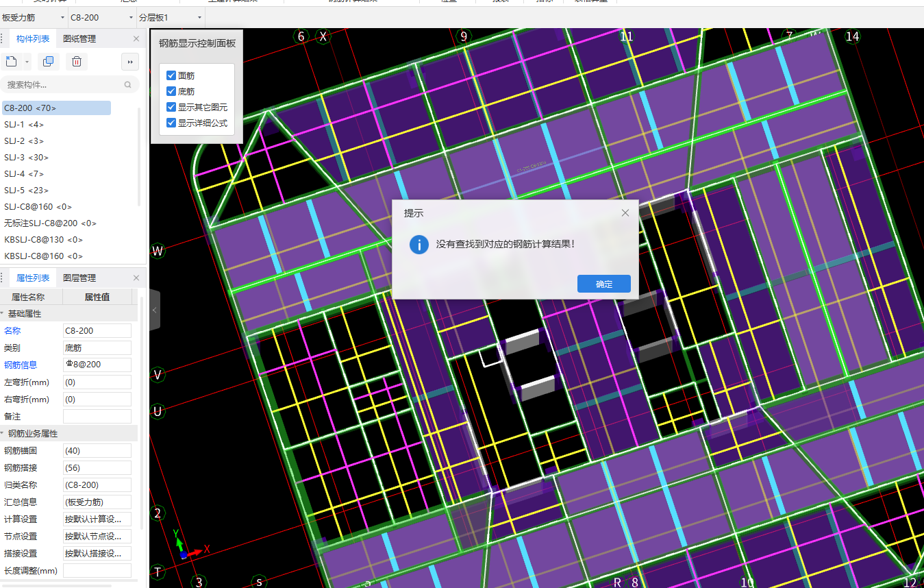Close the 提示 dialog with X
924x588 pixels.
625,213
